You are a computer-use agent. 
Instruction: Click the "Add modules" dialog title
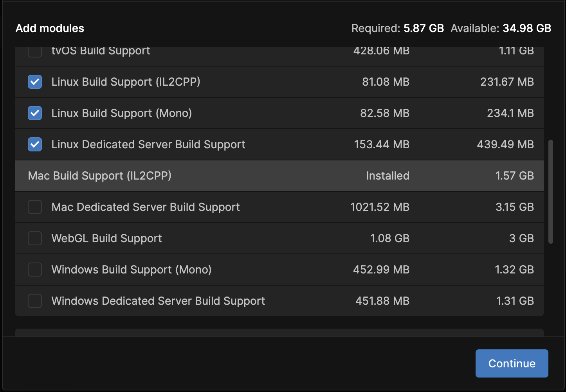(50, 28)
